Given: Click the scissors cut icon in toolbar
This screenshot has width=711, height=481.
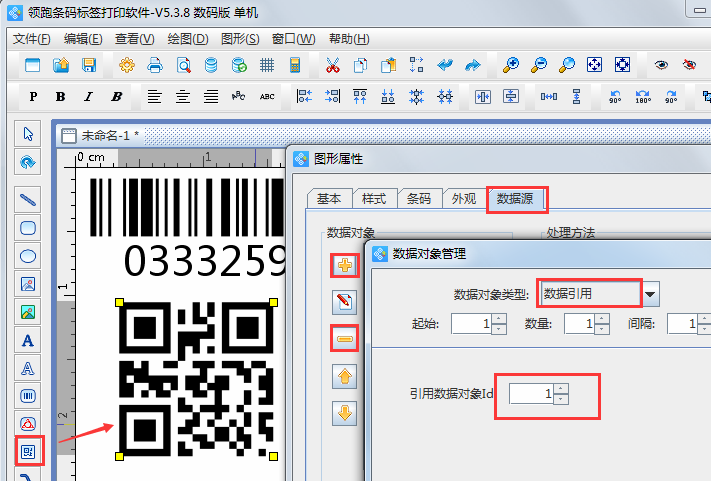Looking at the screenshot, I should pos(332,65).
